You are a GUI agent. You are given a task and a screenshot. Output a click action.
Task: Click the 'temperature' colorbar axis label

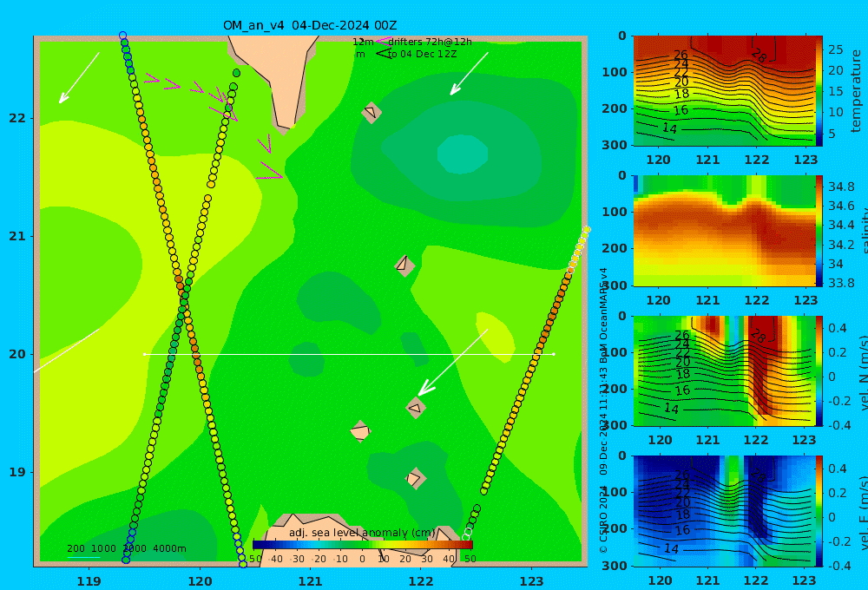coord(857,91)
